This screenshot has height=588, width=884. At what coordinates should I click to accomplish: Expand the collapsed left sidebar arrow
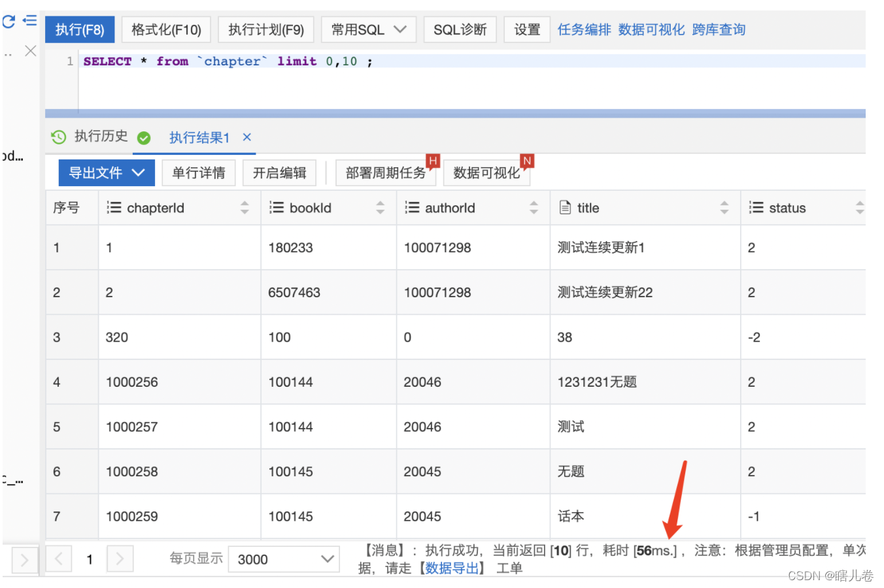pos(24,560)
